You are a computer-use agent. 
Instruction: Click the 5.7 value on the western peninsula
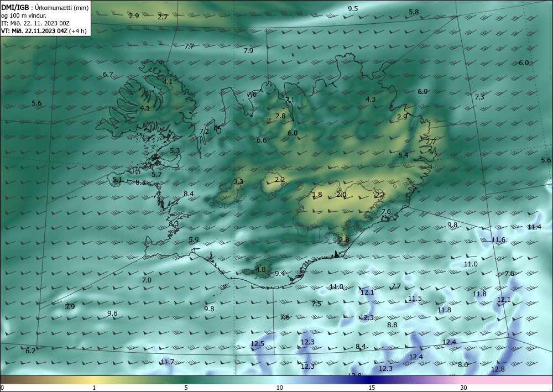point(156,175)
